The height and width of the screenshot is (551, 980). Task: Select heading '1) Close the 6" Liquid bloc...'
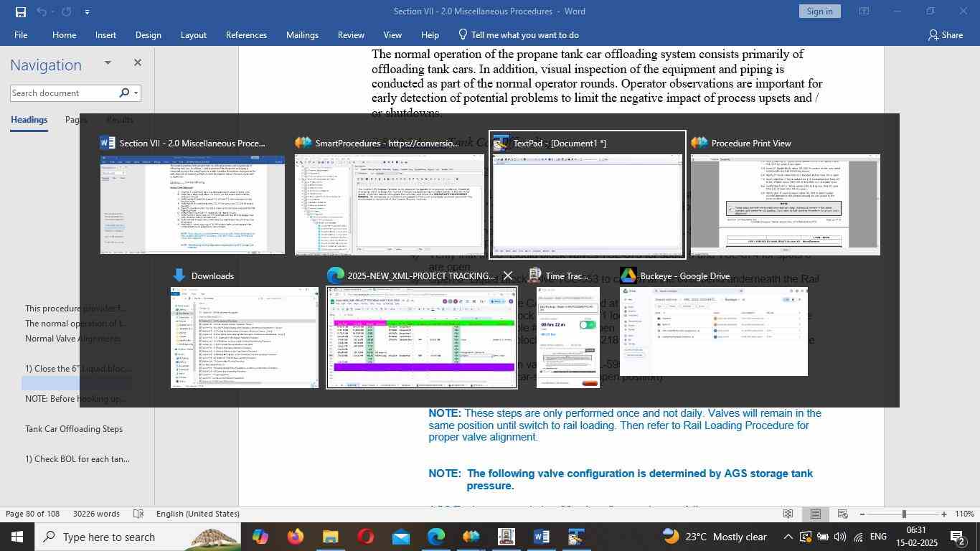pos(78,369)
